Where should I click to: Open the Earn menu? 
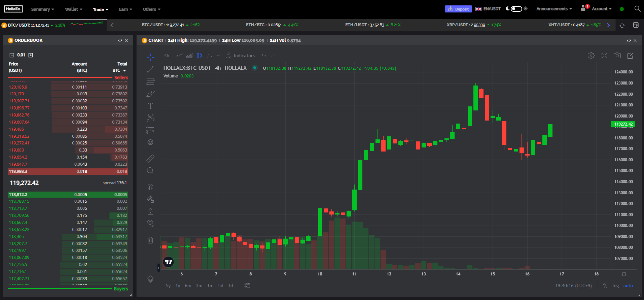coord(126,9)
